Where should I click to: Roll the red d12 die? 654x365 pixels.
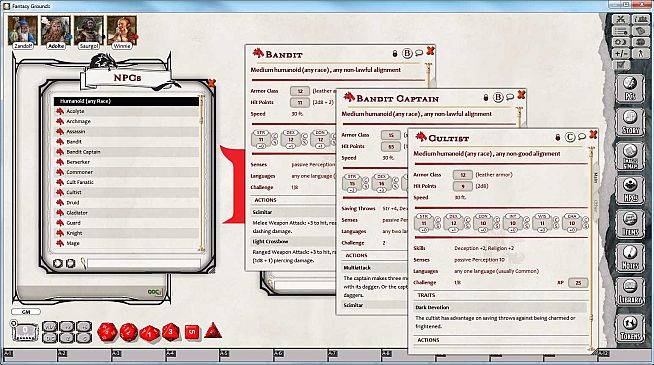coord(129,332)
